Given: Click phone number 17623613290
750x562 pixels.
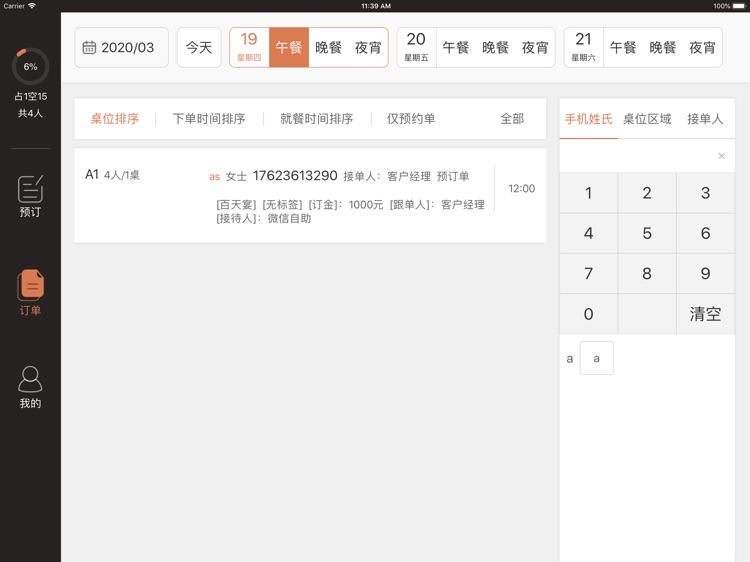Looking at the screenshot, I should [x=295, y=176].
